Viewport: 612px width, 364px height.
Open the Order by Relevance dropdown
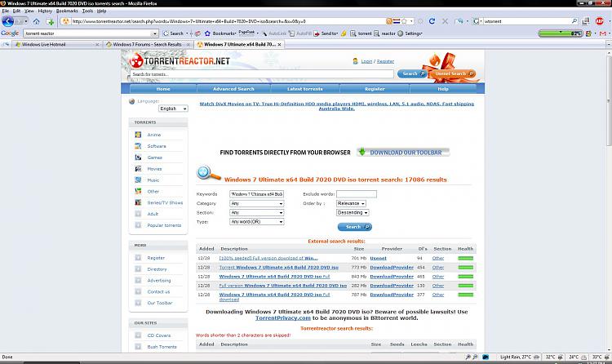pyautogui.click(x=351, y=203)
